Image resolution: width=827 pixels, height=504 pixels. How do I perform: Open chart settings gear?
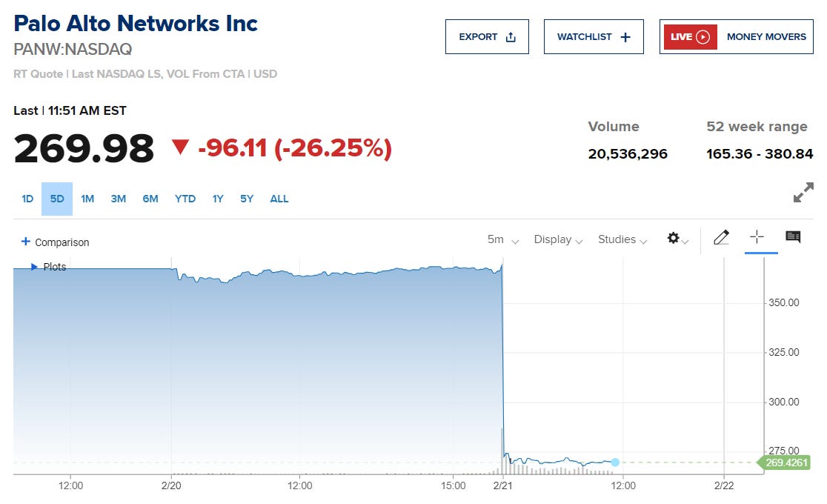point(673,239)
